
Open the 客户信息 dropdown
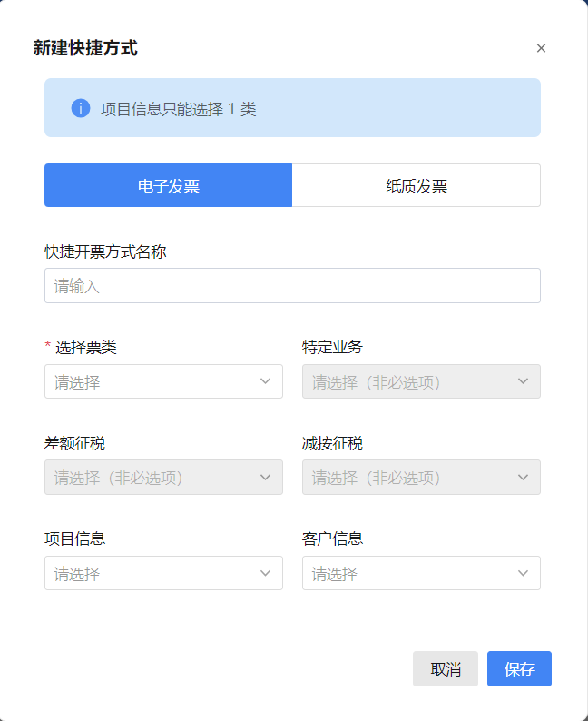(x=421, y=573)
